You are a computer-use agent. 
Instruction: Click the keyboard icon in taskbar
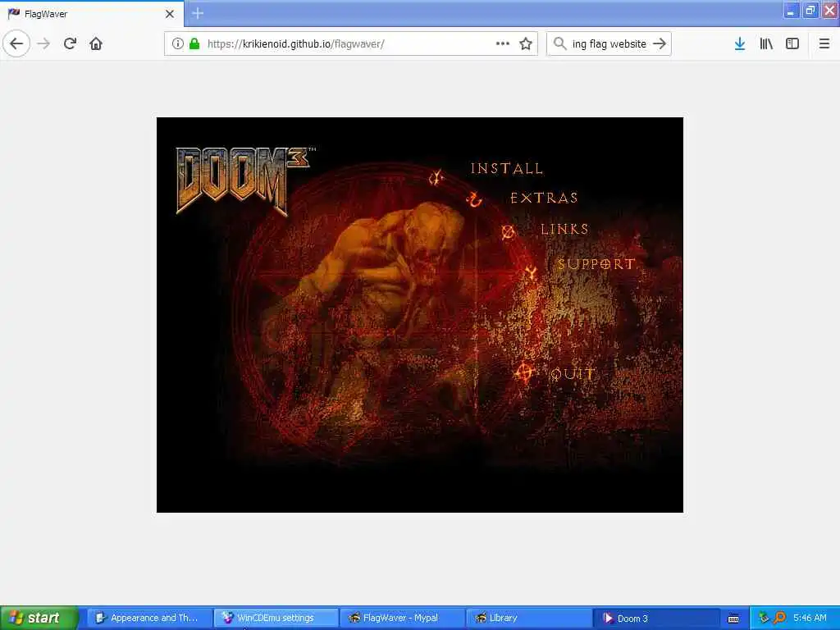733,619
